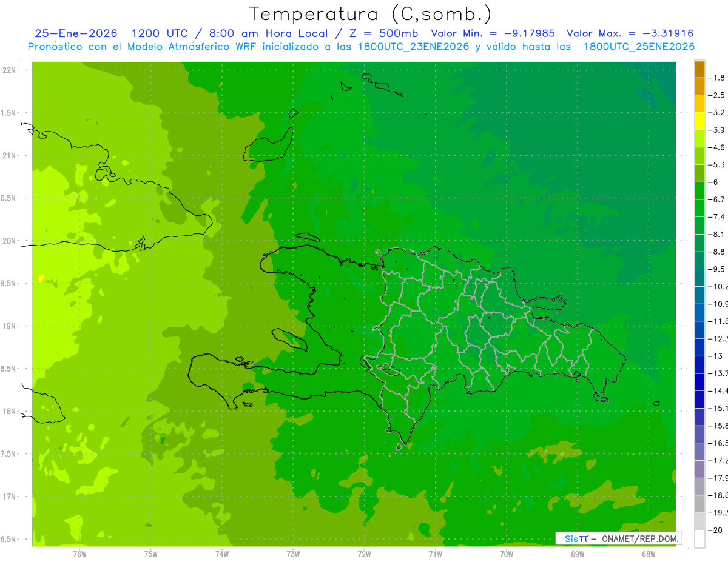
Task: Click the '17N' latitude label
Action: [x=9, y=497]
